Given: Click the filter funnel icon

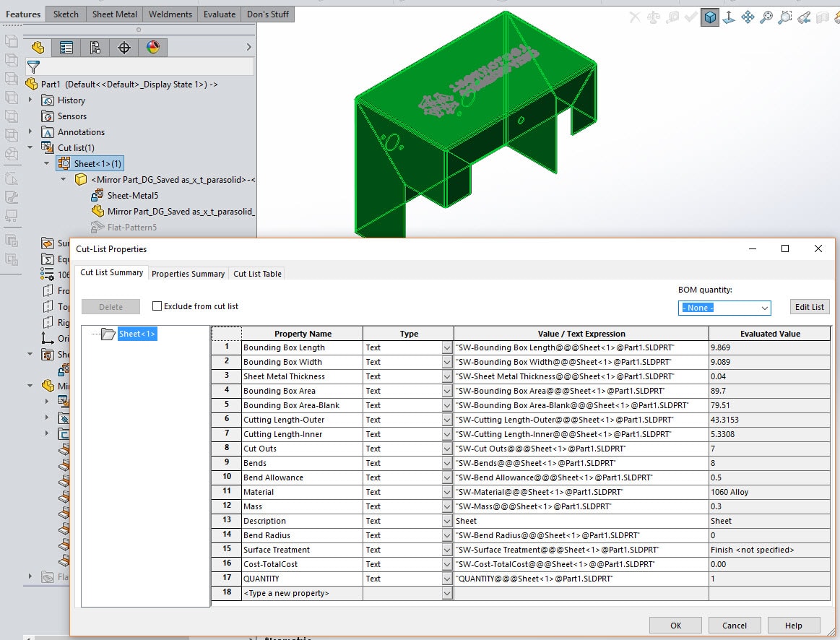Looking at the screenshot, I should [33, 67].
